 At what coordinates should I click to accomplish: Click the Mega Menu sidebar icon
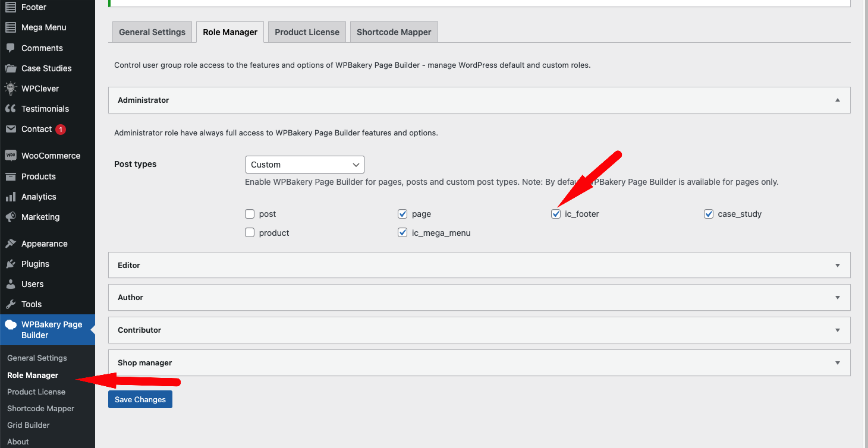[11, 27]
